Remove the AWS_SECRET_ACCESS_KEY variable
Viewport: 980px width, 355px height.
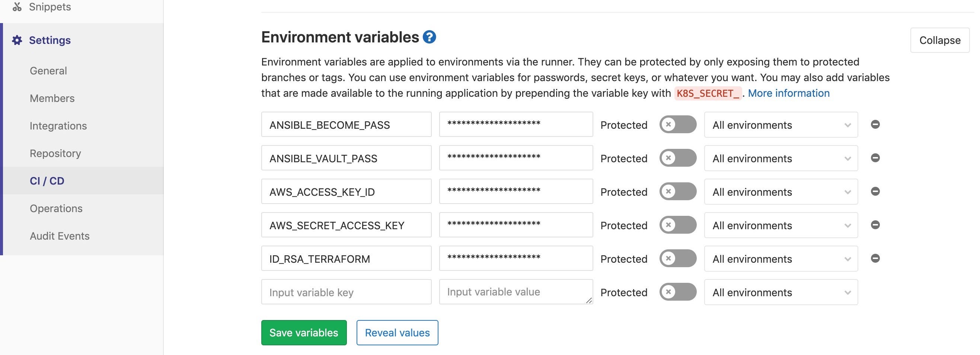(875, 225)
